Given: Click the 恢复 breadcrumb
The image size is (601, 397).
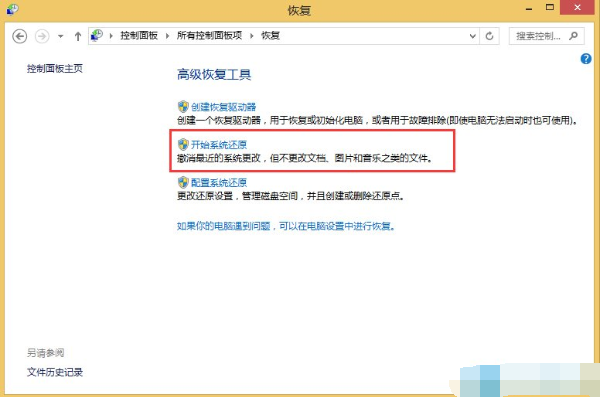Looking at the screenshot, I should click(x=271, y=36).
